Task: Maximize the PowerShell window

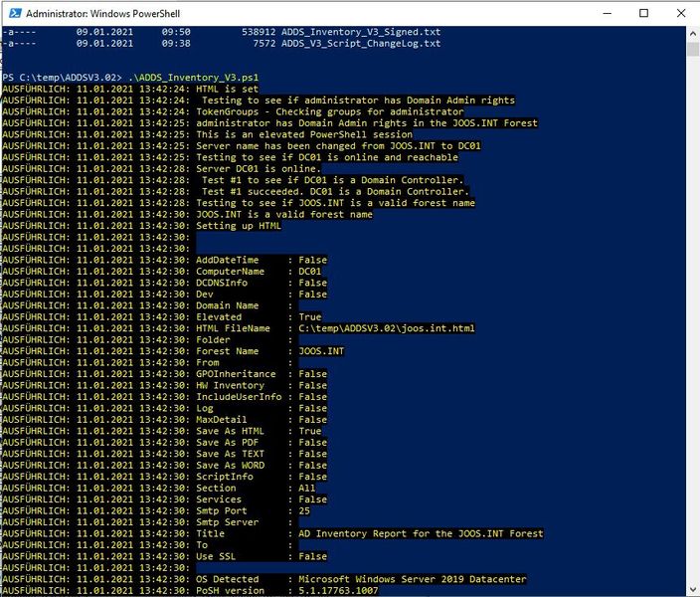Action: pyautogui.click(x=643, y=13)
